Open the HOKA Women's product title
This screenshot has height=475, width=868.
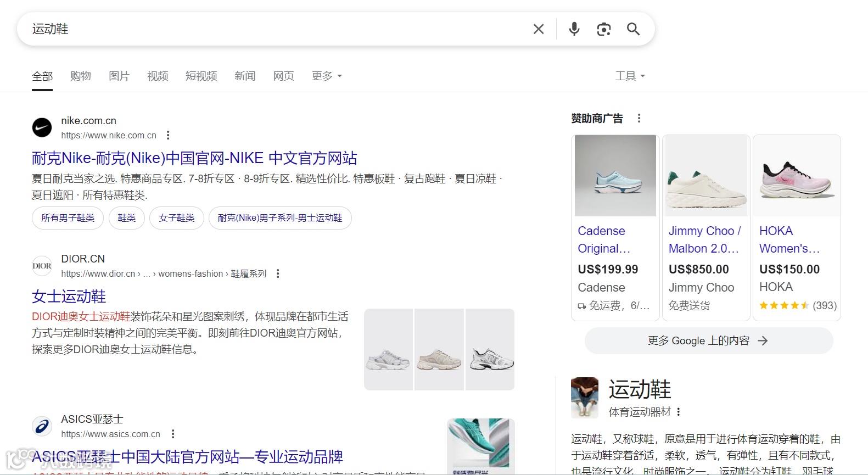(789, 239)
